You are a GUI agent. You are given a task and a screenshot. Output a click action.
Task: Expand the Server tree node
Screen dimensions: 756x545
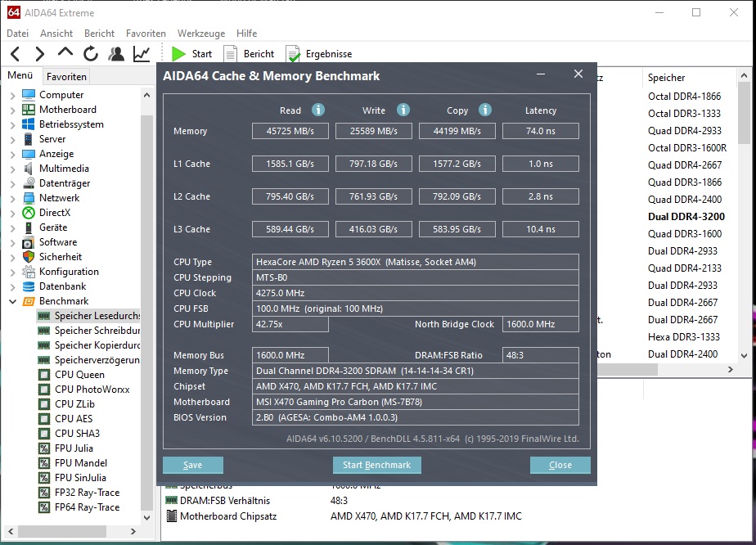click(12, 139)
